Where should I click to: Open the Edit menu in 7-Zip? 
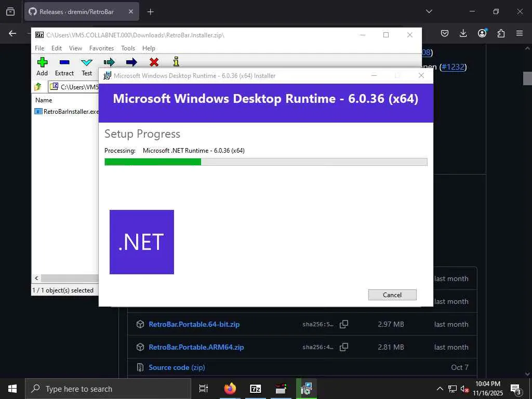(56, 48)
